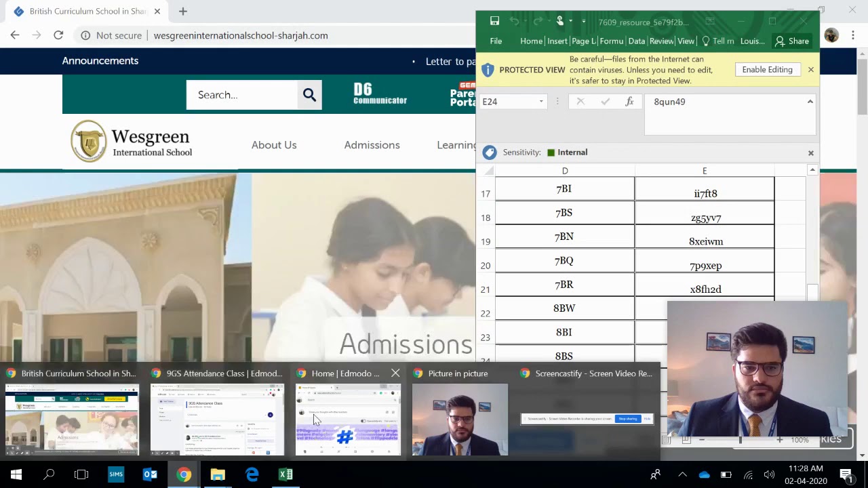Click the Protected View shield icon
Image resolution: width=868 pixels, height=488 pixels.
click(x=488, y=70)
